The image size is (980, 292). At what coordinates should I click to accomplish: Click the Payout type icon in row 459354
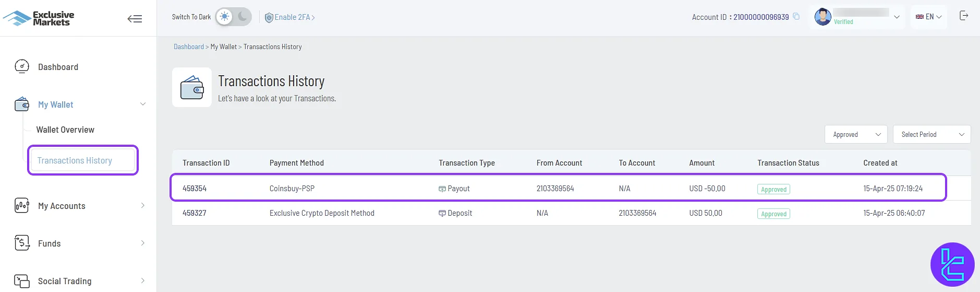coord(442,189)
